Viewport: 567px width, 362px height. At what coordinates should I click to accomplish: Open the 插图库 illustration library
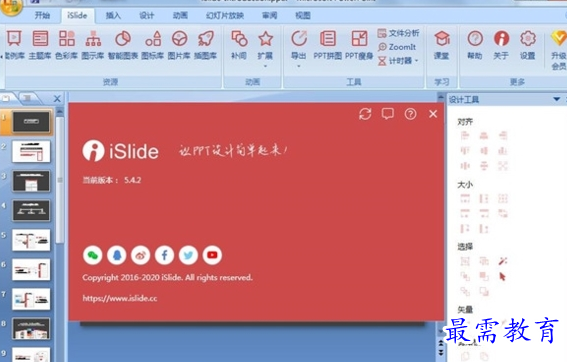pos(205,45)
